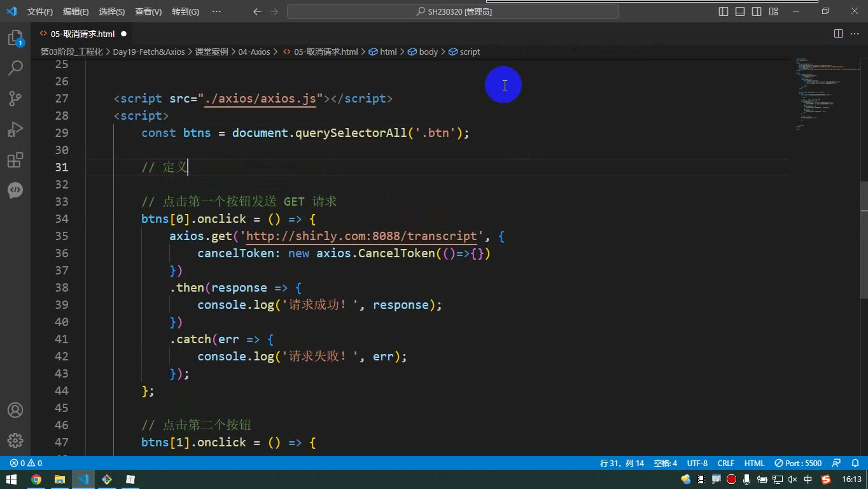
Task: Open the Source Control view
Action: pyautogui.click(x=15, y=99)
